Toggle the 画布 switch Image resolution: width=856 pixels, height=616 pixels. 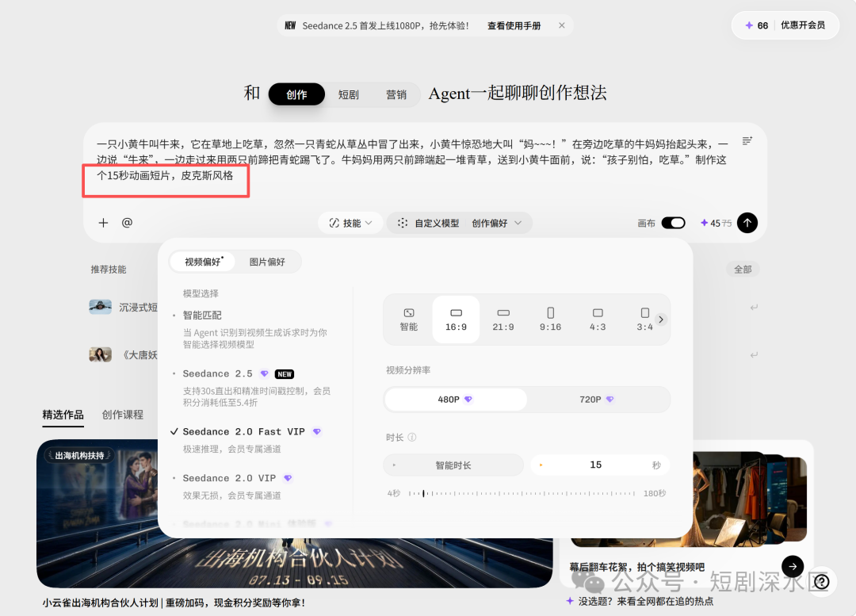[673, 223]
